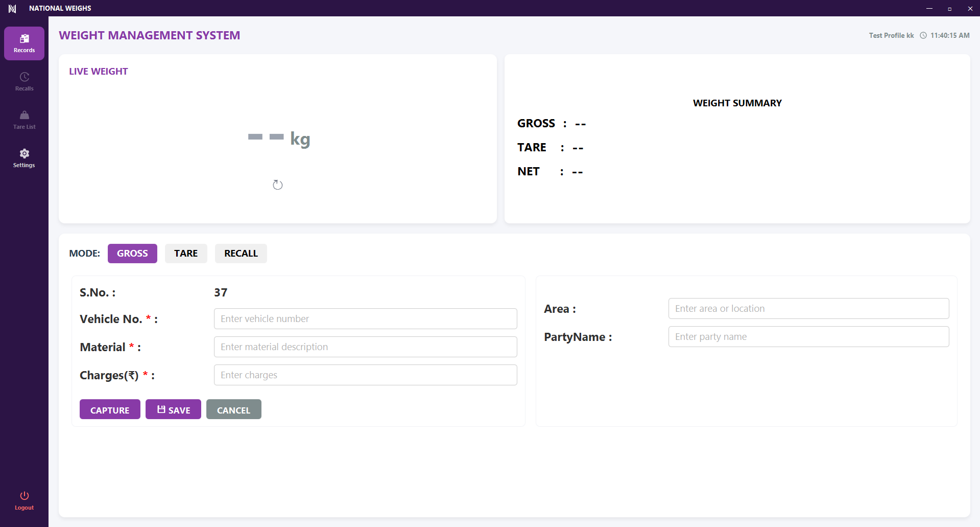Click the 11:40:15 AM time display
Screen dimensions: 980x527
pyautogui.click(x=950, y=35)
